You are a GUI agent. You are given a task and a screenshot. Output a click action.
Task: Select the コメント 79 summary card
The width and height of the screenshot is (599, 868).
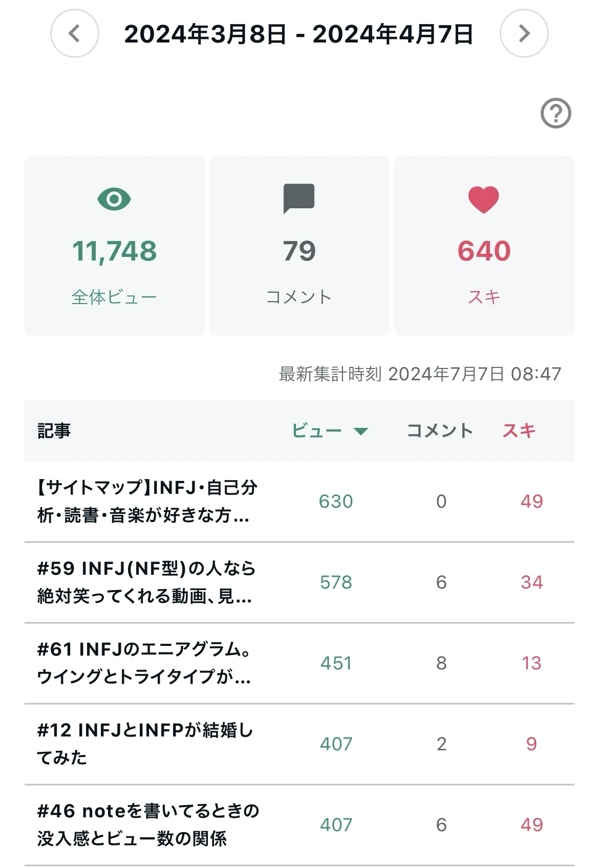click(299, 246)
